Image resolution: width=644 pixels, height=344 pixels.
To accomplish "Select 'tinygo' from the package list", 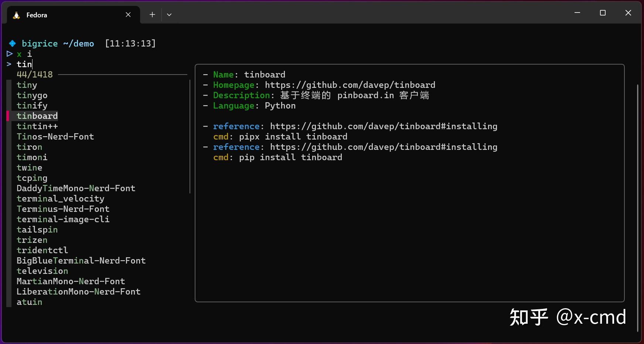I will coord(32,95).
